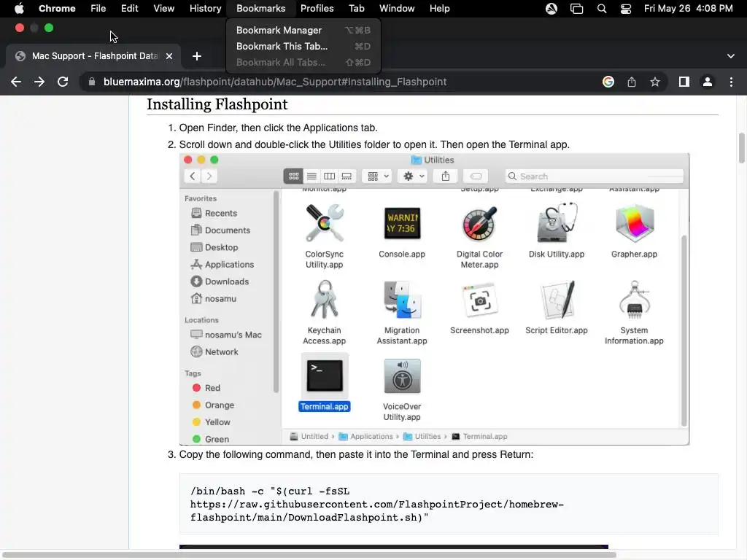Click the Migration Assistant.app icon
The width and height of the screenshot is (747, 560).
[402, 300]
